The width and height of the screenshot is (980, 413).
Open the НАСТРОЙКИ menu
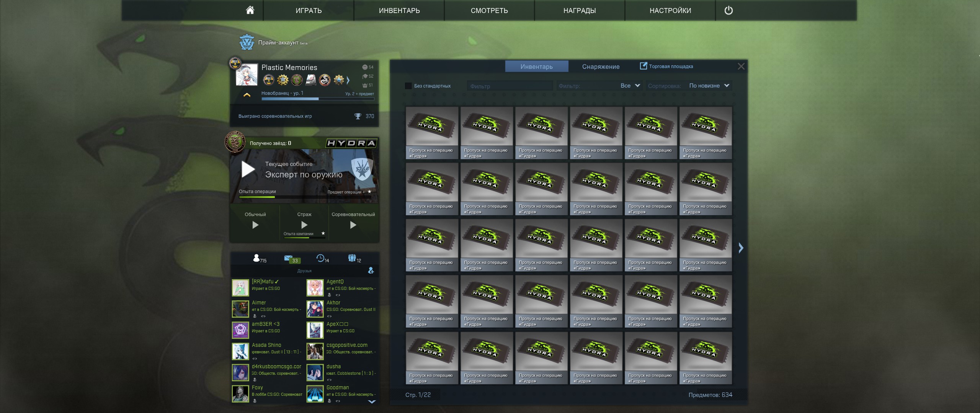coord(670,10)
